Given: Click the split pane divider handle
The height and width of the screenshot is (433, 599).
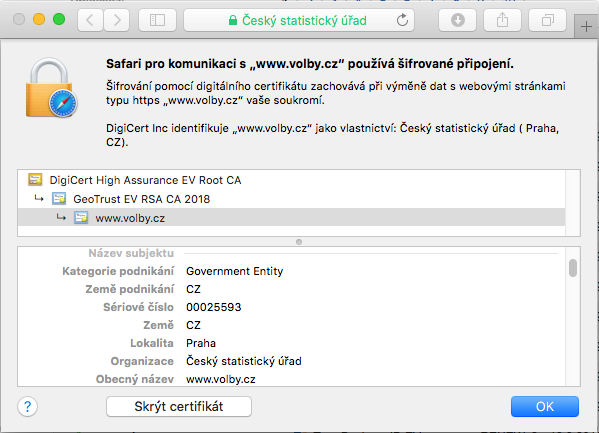Looking at the screenshot, I should click(x=299, y=242).
